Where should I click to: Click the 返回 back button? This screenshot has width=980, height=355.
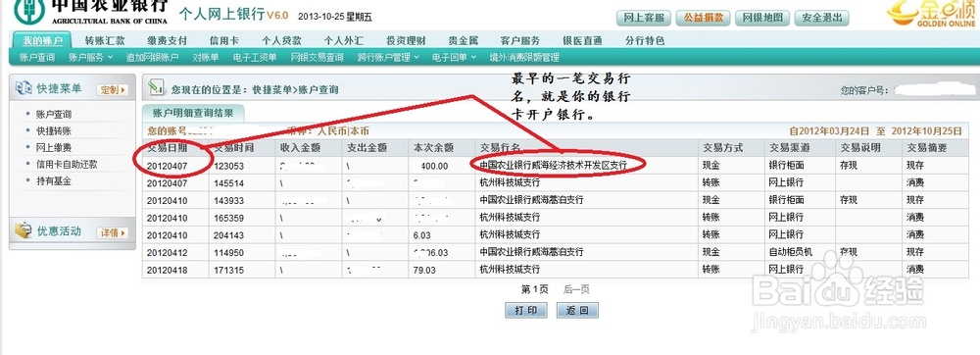(577, 310)
